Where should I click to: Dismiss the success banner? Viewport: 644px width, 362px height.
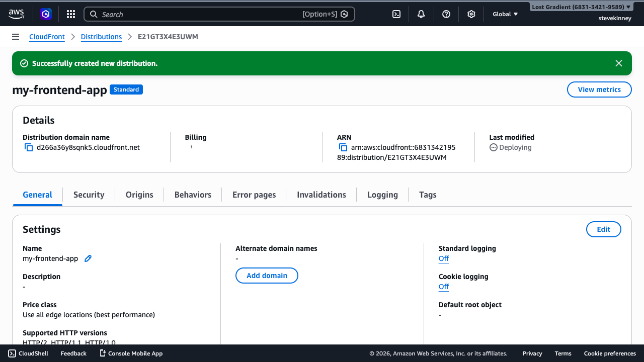coord(619,63)
